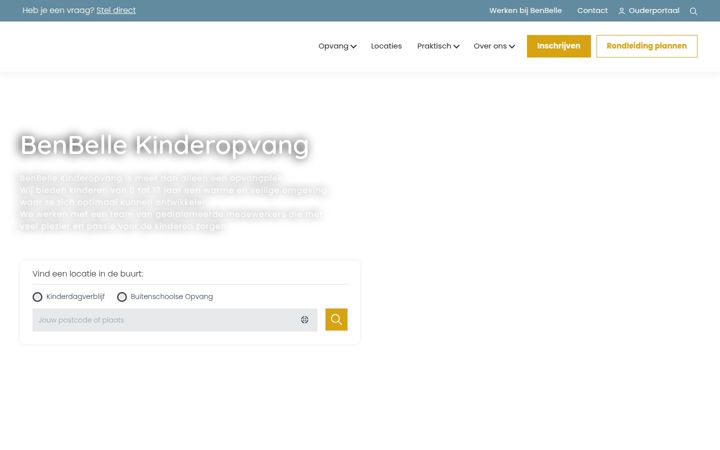Image resolution: width=720 pixels, height=450 pixels.
Task: Click the Ouderportaal link text
Action: [654, 11]
